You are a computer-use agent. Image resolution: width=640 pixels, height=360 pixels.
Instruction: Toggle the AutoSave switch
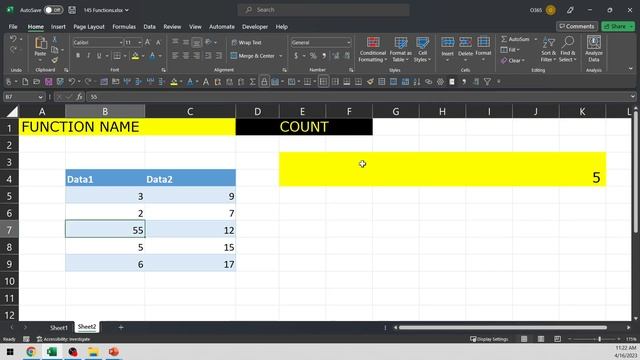pos(53,10)
